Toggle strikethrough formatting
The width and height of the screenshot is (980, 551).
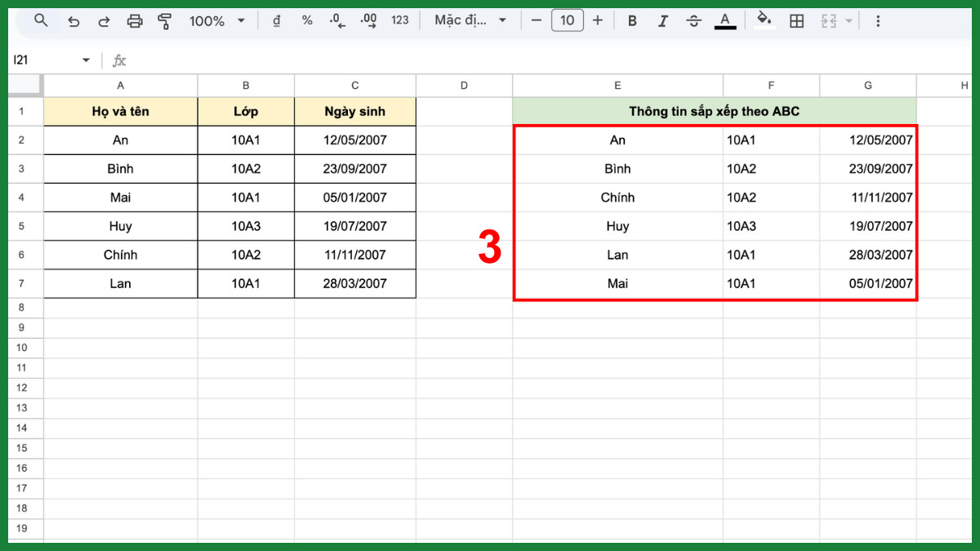pyautogui.click(x=693, y=20)
